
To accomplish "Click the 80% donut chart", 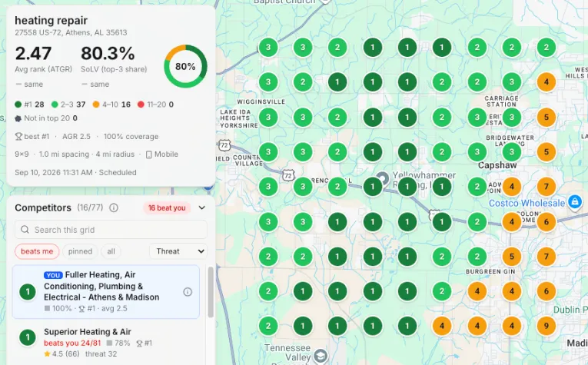I will pyautogui.click(x=185, y=66).
